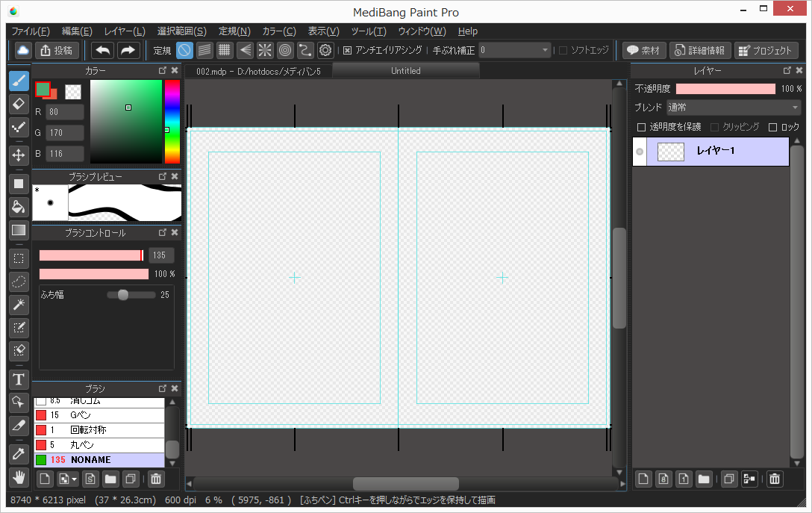Enable radial snap guide
The width and height of the screenshot is (812, 513).
pos(265,50)
